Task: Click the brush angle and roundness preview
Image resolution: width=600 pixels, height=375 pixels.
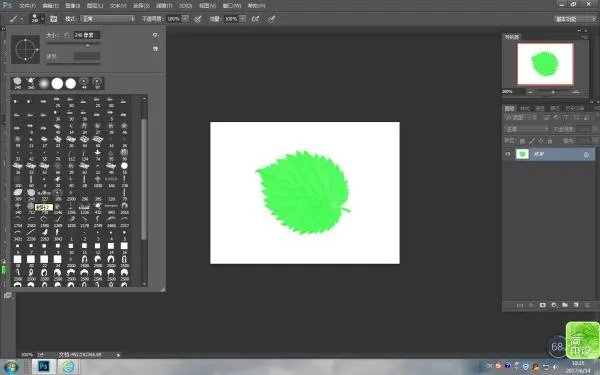Action: (26, 49)
